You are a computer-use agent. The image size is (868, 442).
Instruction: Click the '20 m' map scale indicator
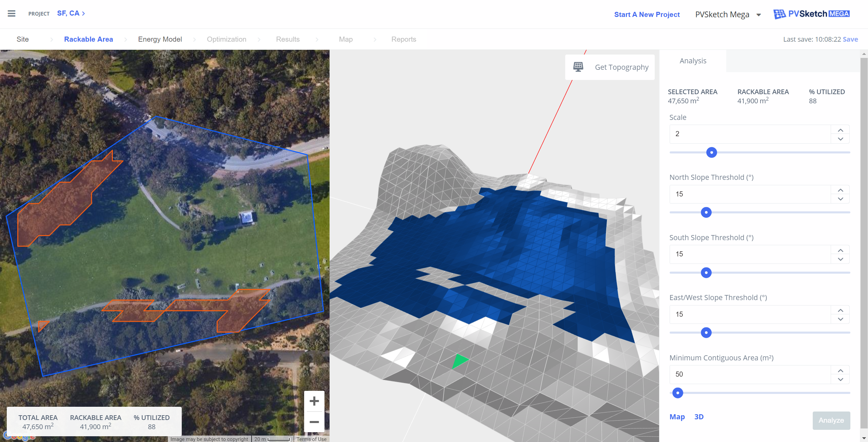click(x=272, y=439)
